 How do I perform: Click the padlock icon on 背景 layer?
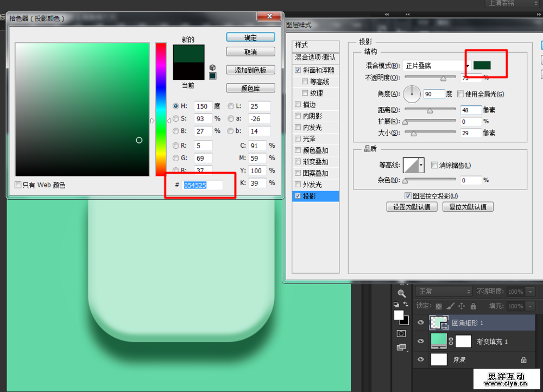523,360
